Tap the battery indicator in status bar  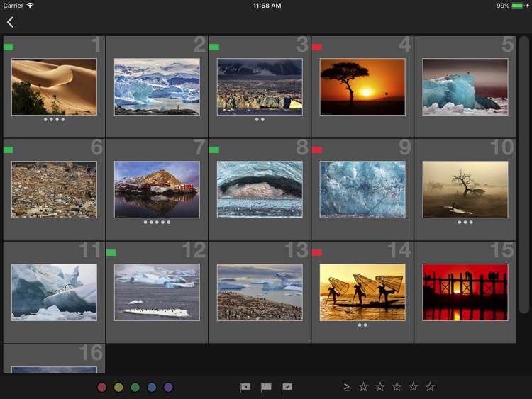pos(517,6)
